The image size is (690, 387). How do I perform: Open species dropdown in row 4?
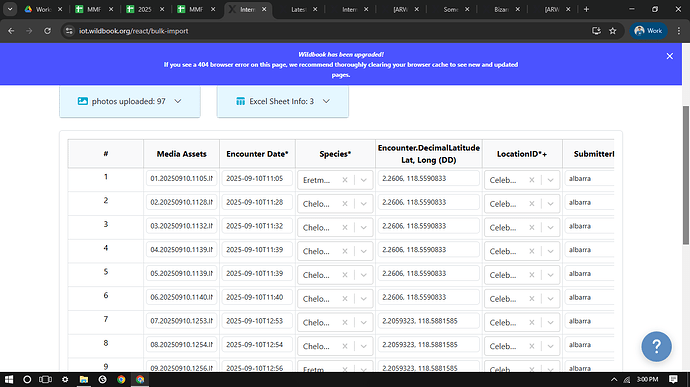[363, 251]
